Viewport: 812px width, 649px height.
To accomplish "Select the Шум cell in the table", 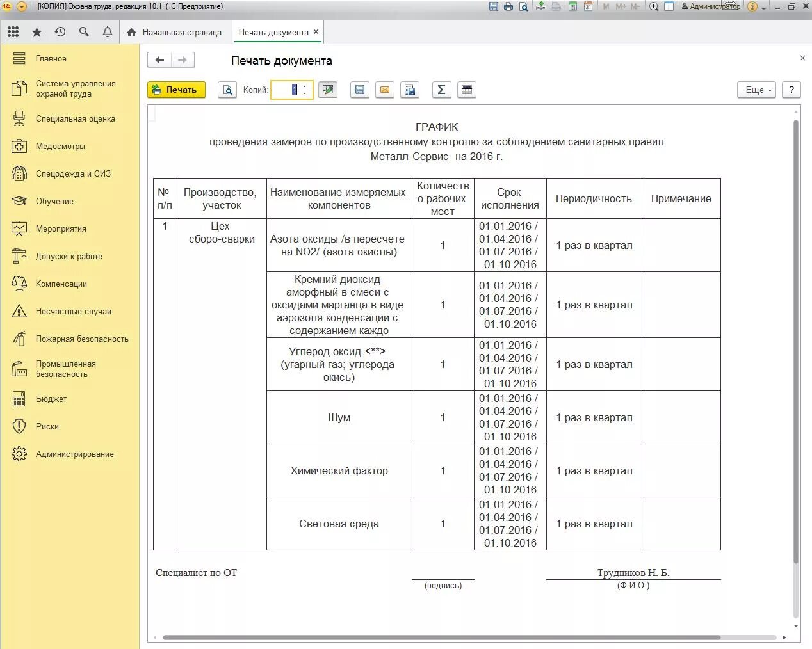I will tap(339, 417).
